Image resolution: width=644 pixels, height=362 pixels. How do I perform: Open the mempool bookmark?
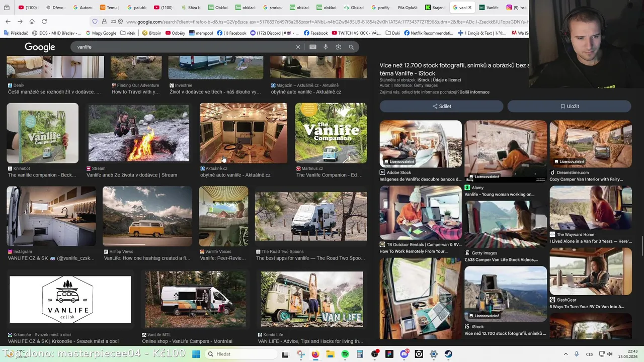[201, 33]
